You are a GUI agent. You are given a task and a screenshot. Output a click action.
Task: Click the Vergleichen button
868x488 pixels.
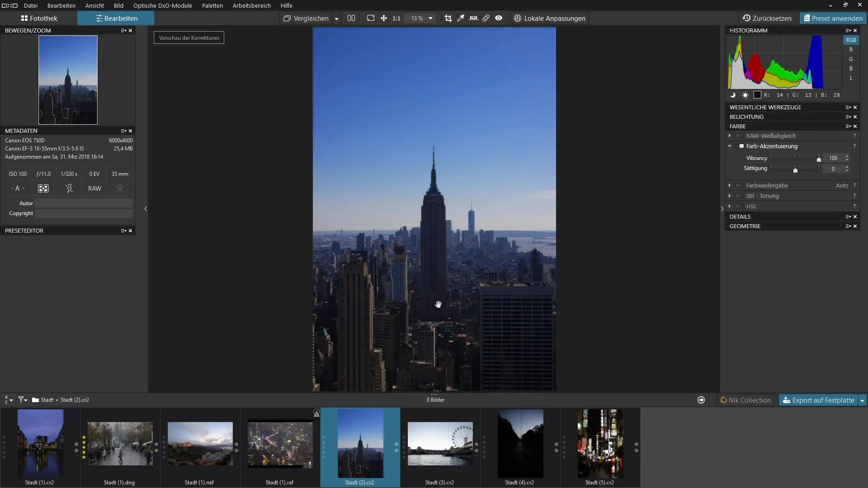coord(306,19)
